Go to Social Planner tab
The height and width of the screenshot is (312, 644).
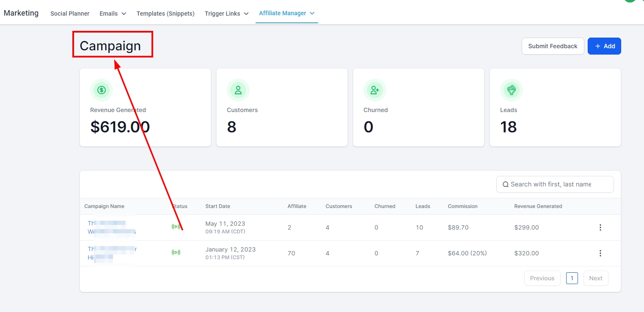click(x=70, y=14)
